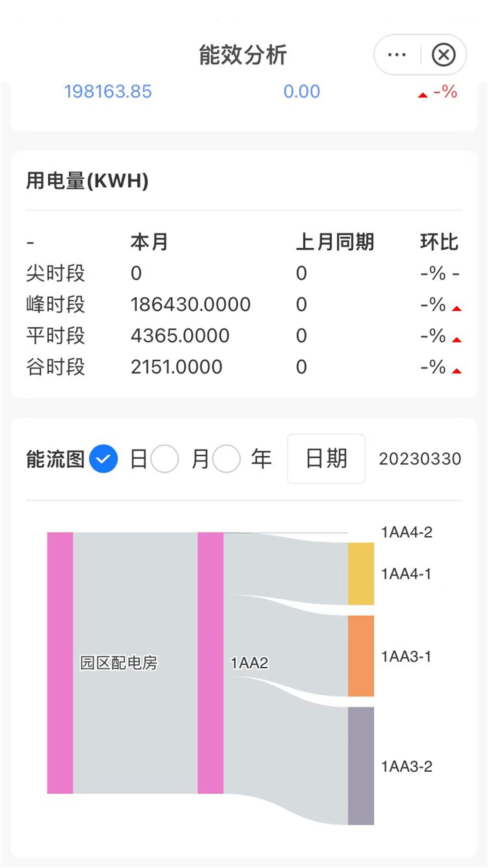
Task: Open the three-dot more options menu
Action: pos(396,55)
